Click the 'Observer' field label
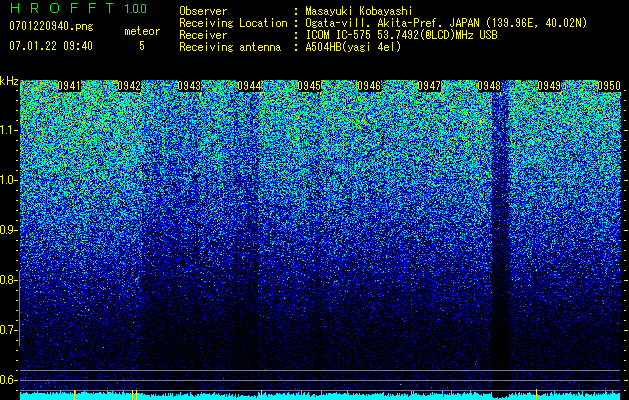 (x=203, y=11)
